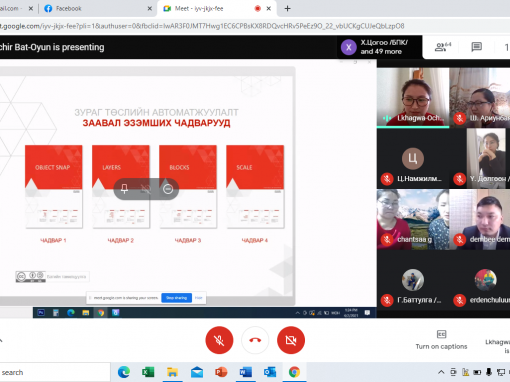Click the Stop sharing button

tap(176, 298)
